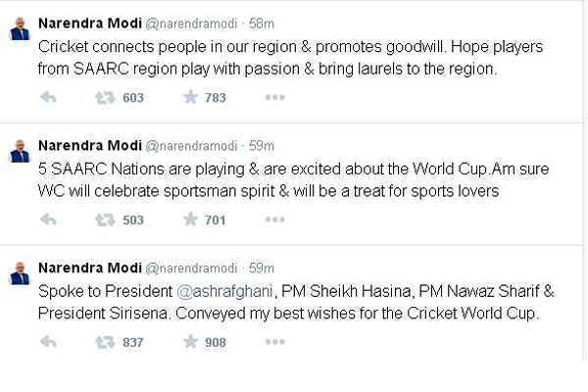
Task: Retweet the 'Cricket connects people' tweet
Action: 104,97
